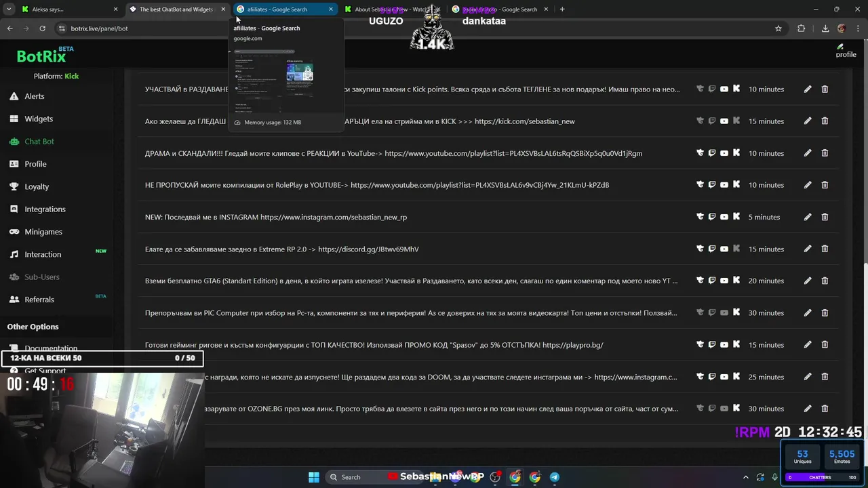Edit the НЕ ПРОПУСКАЙ compilations message
The height and width of the screenshot is (488, 868).
tap(808, 185)
